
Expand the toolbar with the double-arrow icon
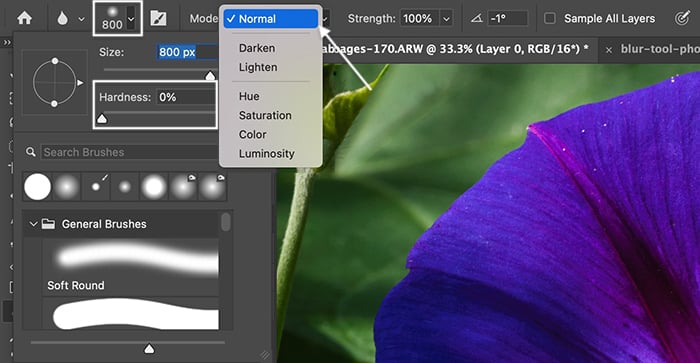click(7, 42)
